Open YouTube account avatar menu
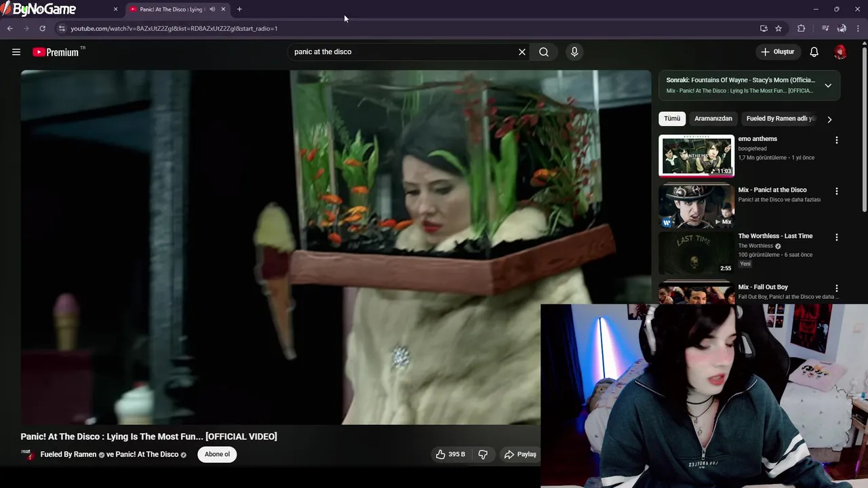 [x=840, y=52]
